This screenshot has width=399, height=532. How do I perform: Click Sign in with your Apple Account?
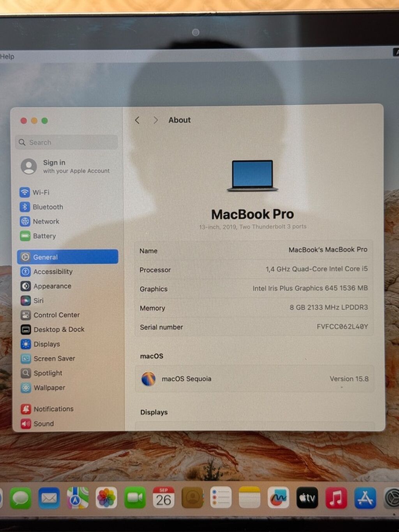pos(65,166)
